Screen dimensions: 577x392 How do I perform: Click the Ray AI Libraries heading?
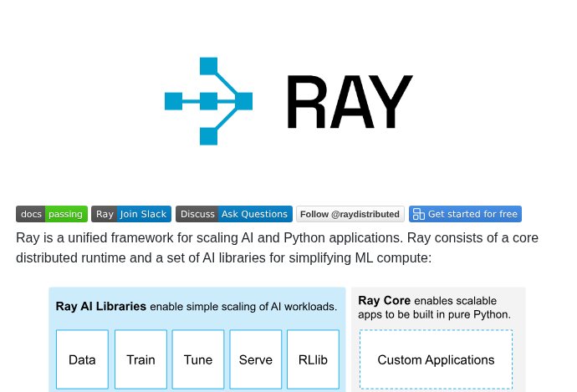point(101,306)
